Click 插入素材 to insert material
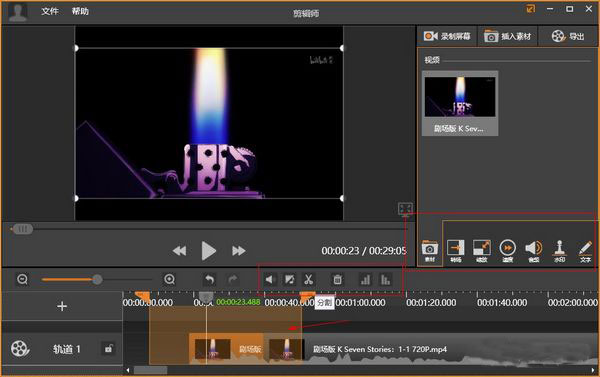The image size is (600, 377). click(507, 36)
